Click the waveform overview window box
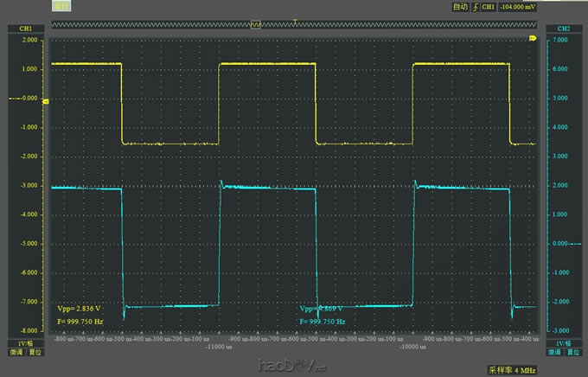The image size is (588, 377). pyautogui.click(x=256, y=25)
